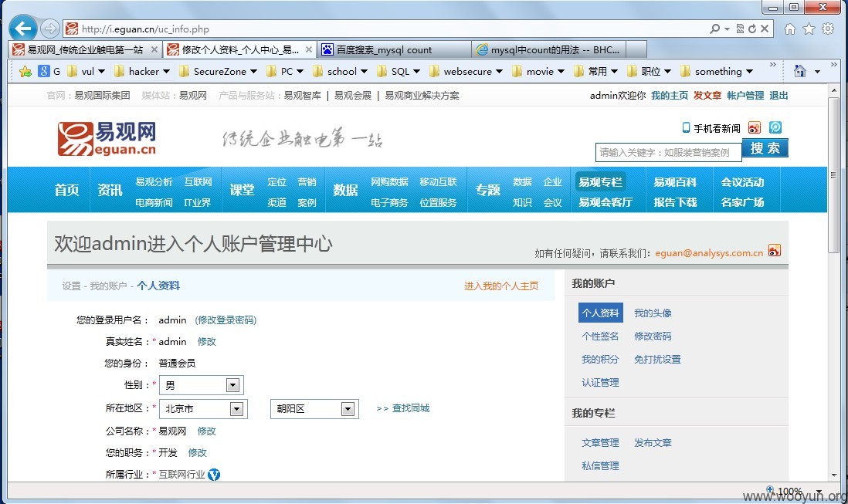Click the Tencent Weibo icon in header
Viewport: 848px width, 504px height.
(x=775, y=127)
